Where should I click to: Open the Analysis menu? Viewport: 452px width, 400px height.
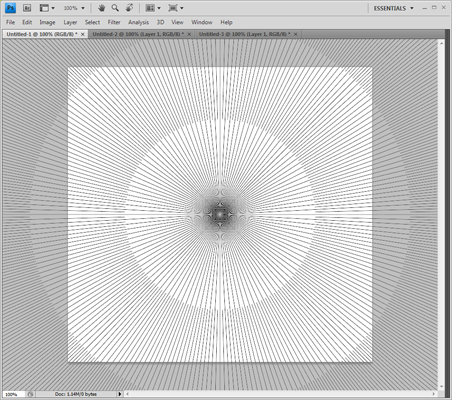click(x=138, y=22)
